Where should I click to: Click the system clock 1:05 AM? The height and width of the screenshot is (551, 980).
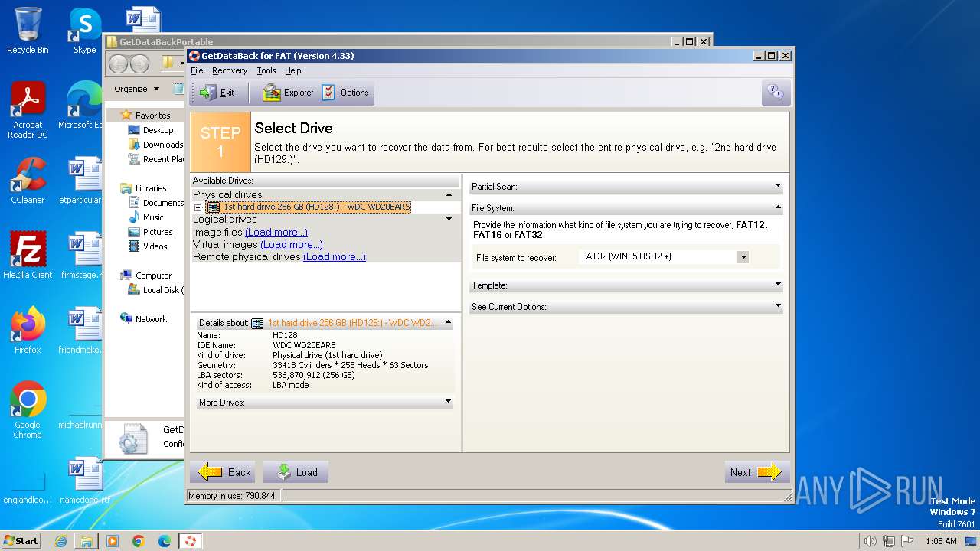[941, 541]
